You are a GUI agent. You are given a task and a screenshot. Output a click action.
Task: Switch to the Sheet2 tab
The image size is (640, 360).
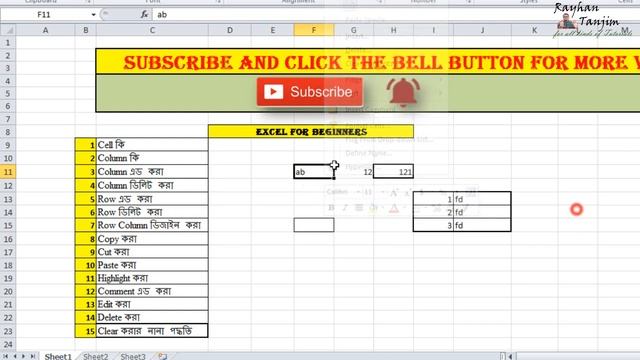pos(96,356)
